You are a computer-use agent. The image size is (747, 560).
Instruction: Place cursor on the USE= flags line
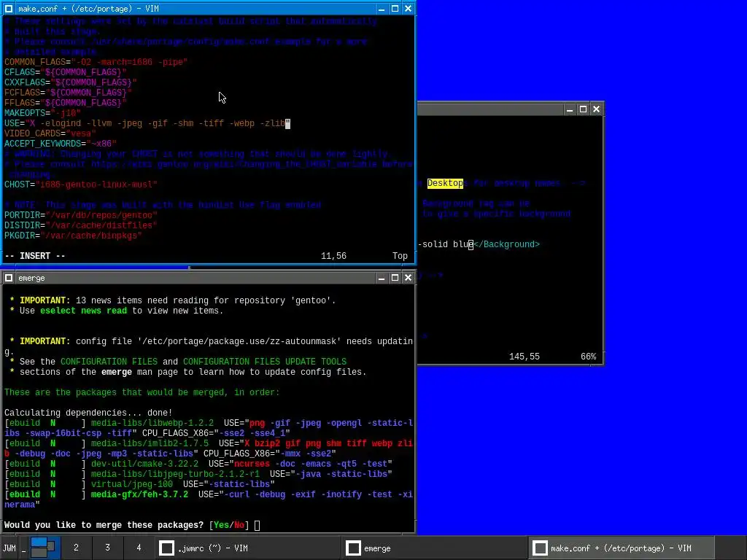click(x=147, y=123)
